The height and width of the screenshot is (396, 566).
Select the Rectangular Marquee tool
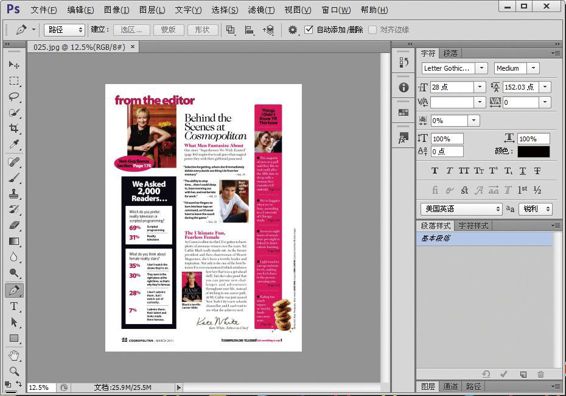click(14, 80)
